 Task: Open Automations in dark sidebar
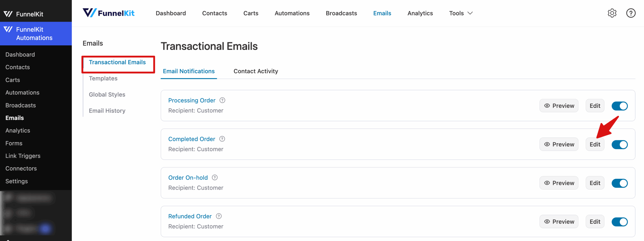click(22, 92)
